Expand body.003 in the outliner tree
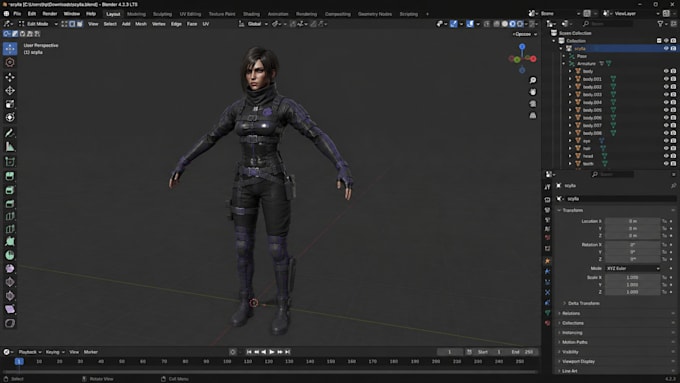 click(570, 95)
